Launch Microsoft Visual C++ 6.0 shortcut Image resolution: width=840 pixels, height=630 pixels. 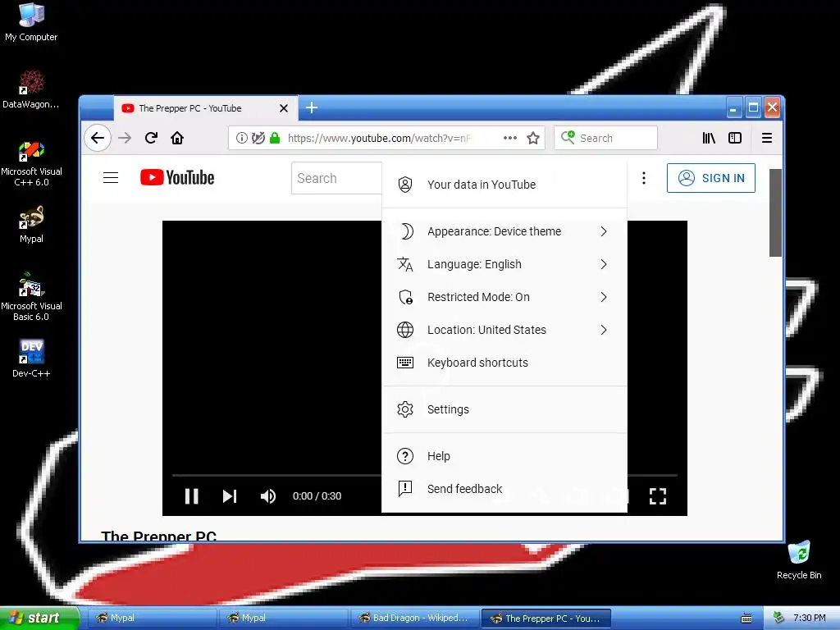[31, 163]
